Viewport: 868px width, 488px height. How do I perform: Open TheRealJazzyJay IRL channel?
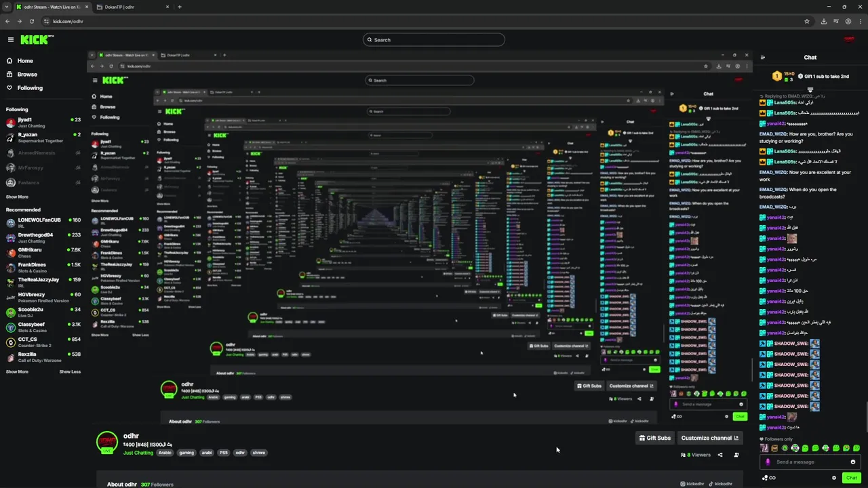coord(43,282)
